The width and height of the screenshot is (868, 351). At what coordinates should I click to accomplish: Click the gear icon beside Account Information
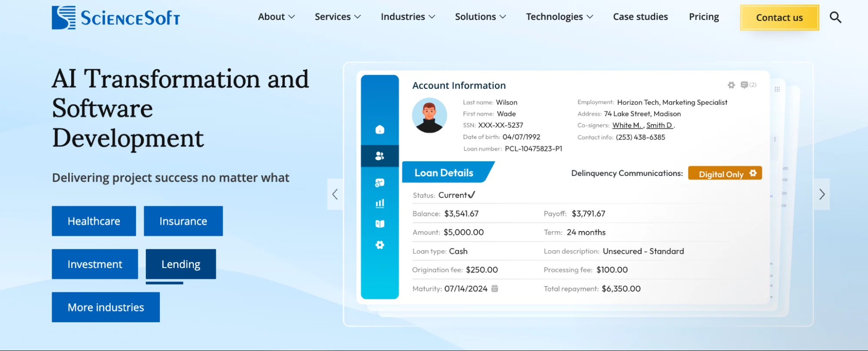point(731,85)
